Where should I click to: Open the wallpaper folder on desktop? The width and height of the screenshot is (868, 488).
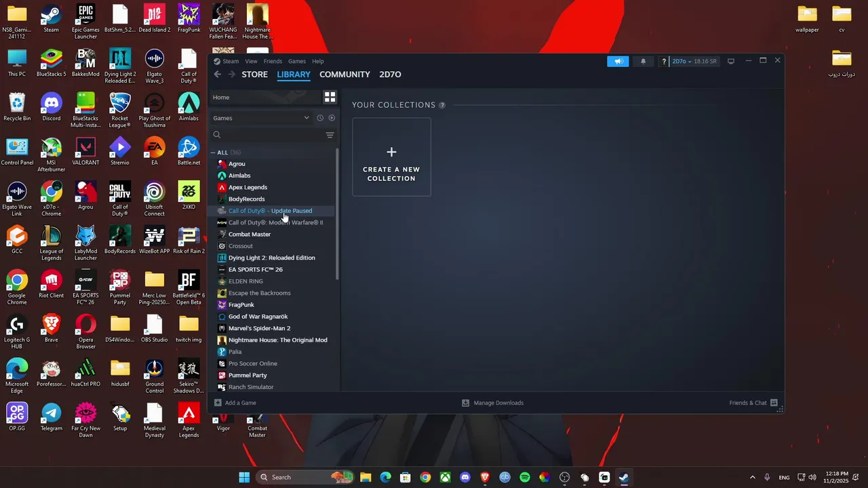pos(807,19)
